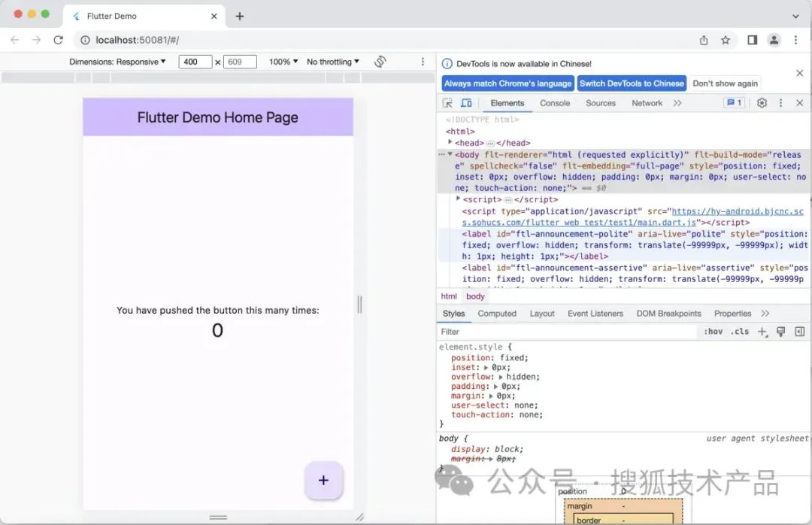812x525 pixels.
Task: Collapse the body element node
Action: coord(450,154)
